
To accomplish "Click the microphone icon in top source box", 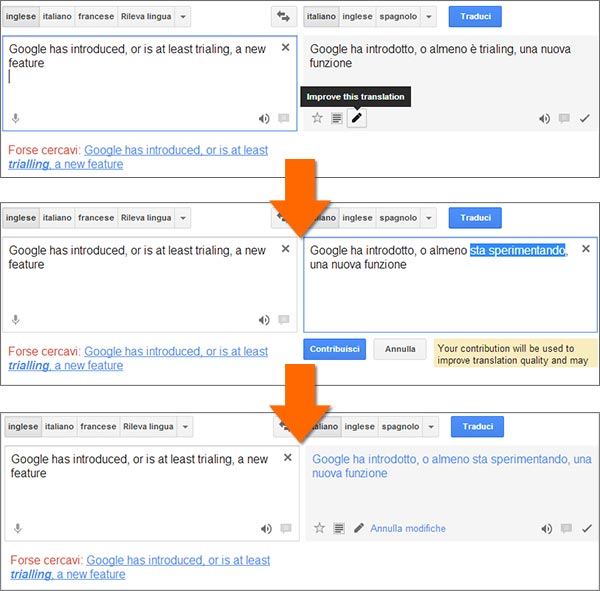I will (x=15, y=118).
